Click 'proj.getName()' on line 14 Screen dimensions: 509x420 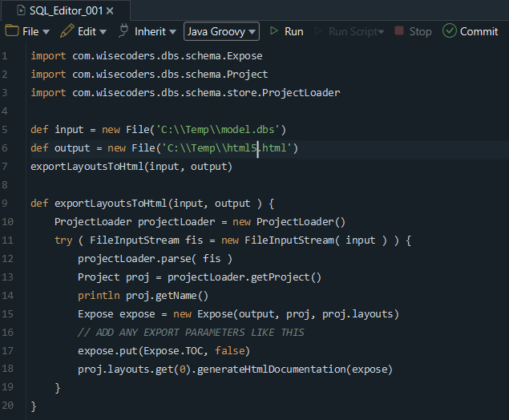(167, 296)
